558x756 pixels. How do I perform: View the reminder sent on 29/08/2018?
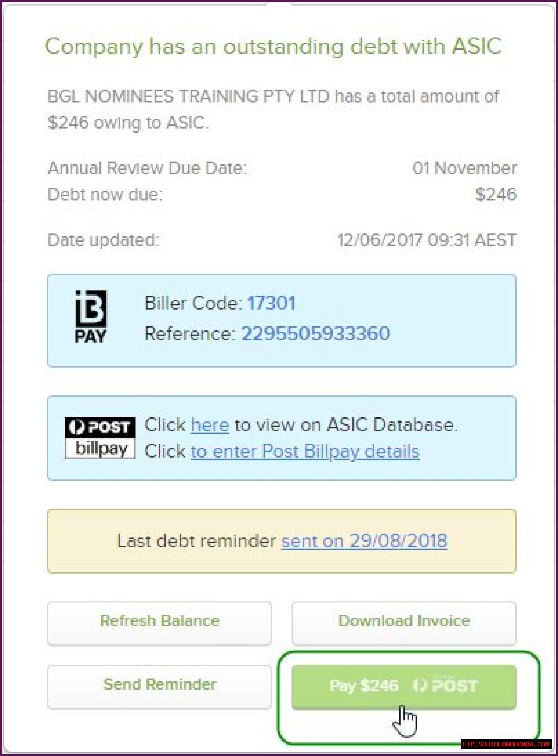pyautogui.click(x=364, y=541)
